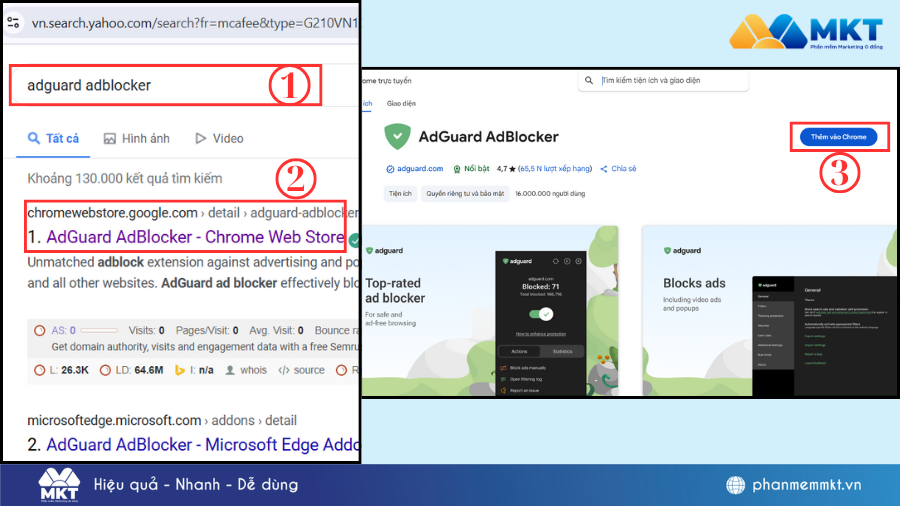
Task: Click the 'adguard adblocker' search box
Action: pos(165,85)
